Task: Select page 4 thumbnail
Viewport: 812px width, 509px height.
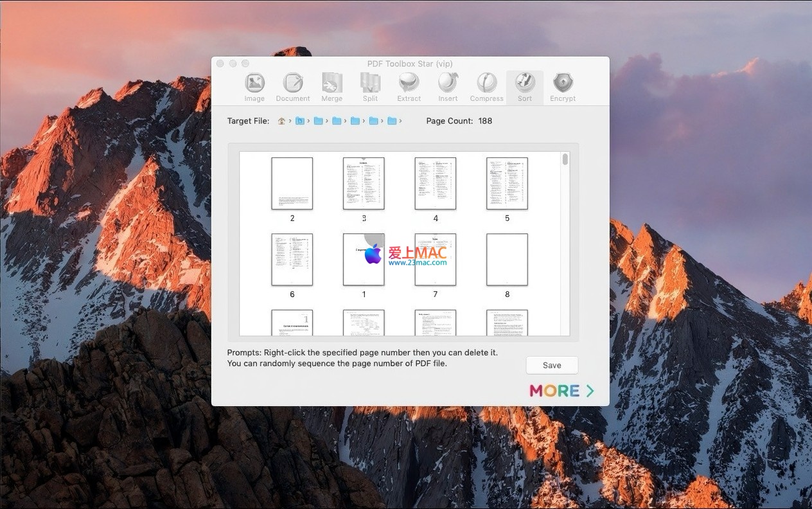Action: (x=436, y=183)
